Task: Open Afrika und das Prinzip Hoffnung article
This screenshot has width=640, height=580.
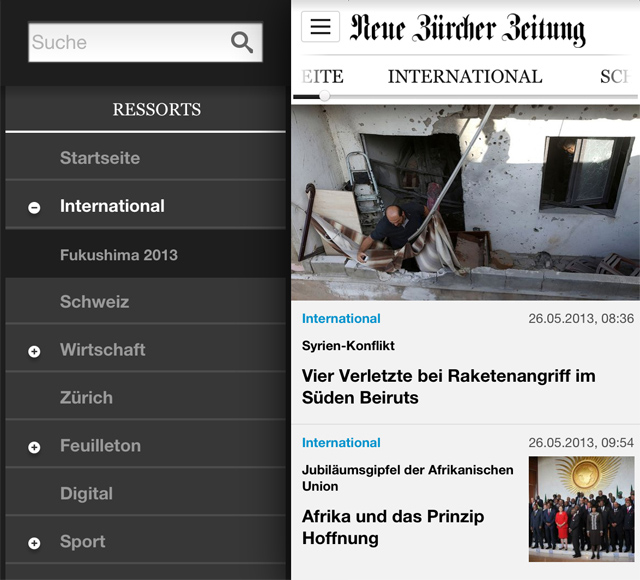Action: click(x=393, y=527)
